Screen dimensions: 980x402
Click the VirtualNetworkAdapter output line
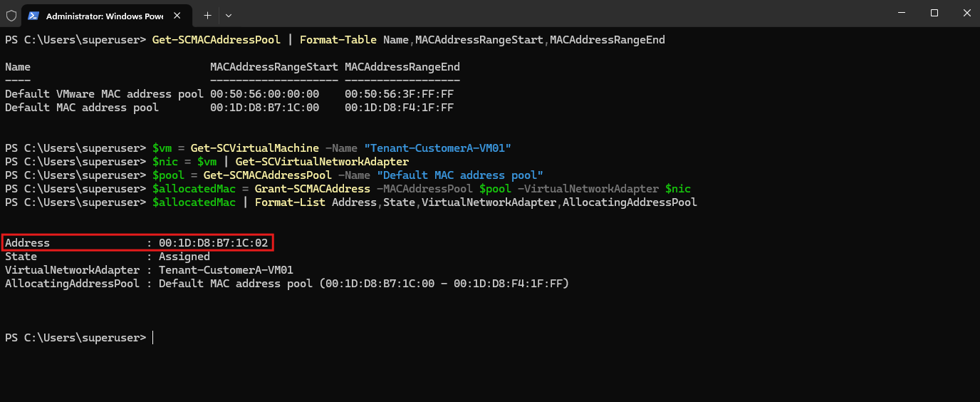(149, 270)
